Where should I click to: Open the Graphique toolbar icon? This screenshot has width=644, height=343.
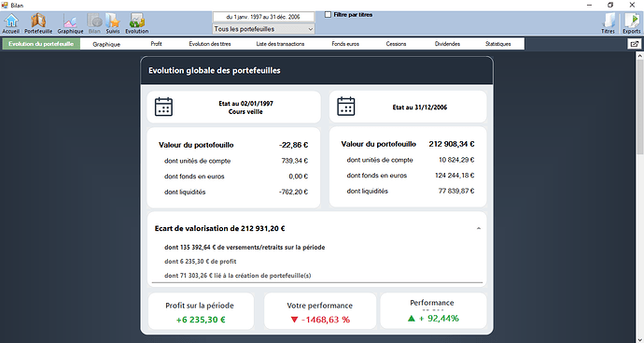tap(70, 23)
